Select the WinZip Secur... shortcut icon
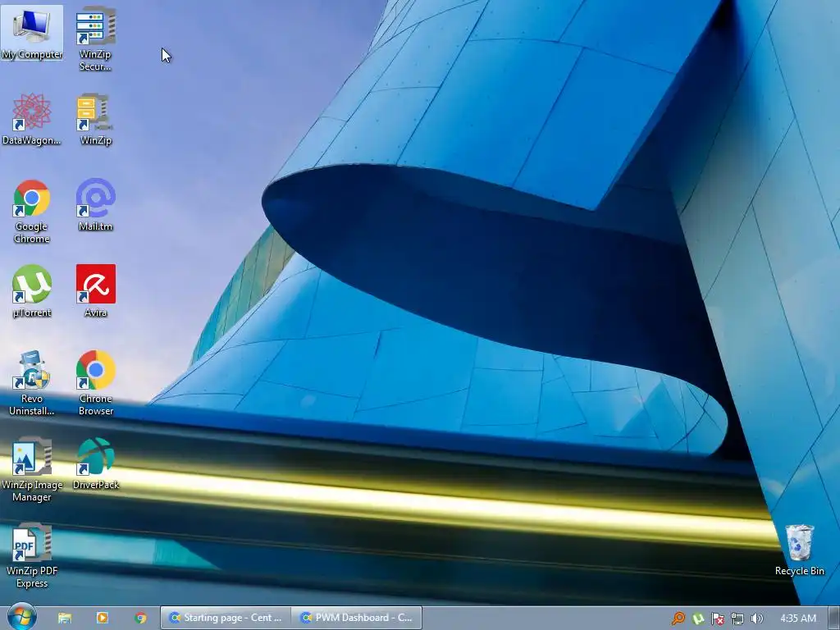 pos(95,39)
